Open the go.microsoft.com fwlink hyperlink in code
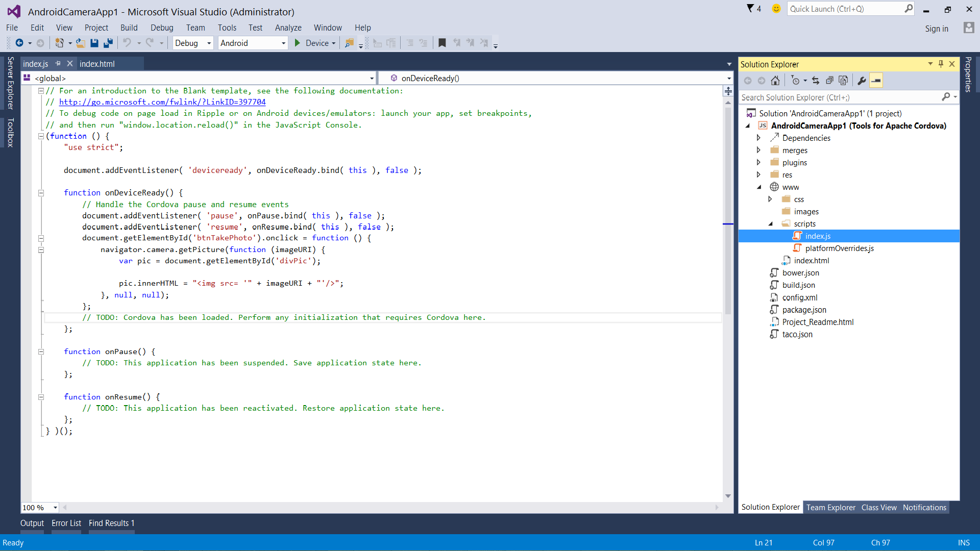 [x=162, y=102]
